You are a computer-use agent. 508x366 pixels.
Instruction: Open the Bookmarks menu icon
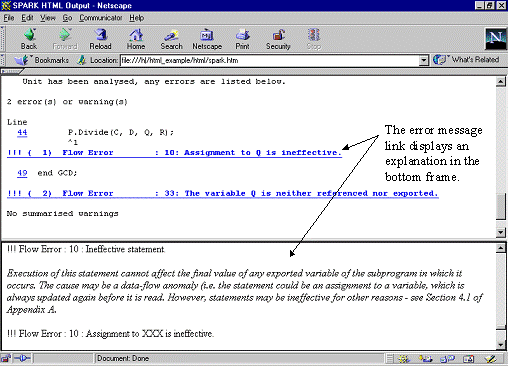[22, 60]
